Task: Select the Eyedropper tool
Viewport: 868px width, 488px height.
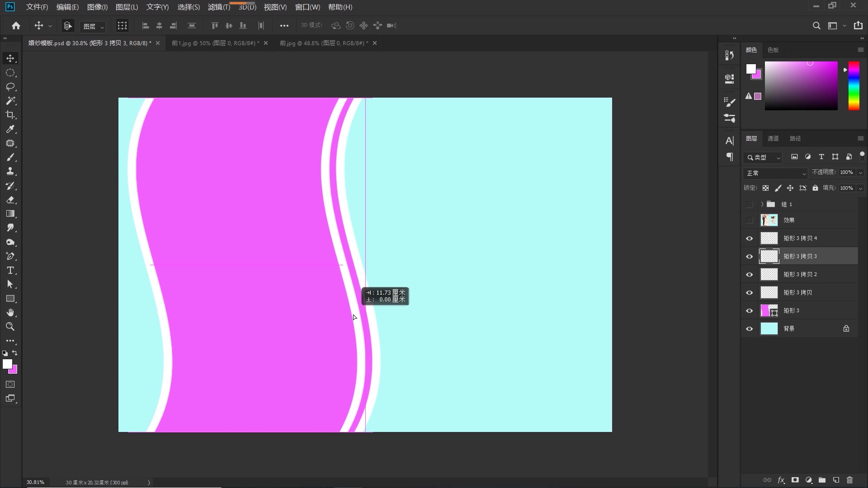Action: pos(10,129)
